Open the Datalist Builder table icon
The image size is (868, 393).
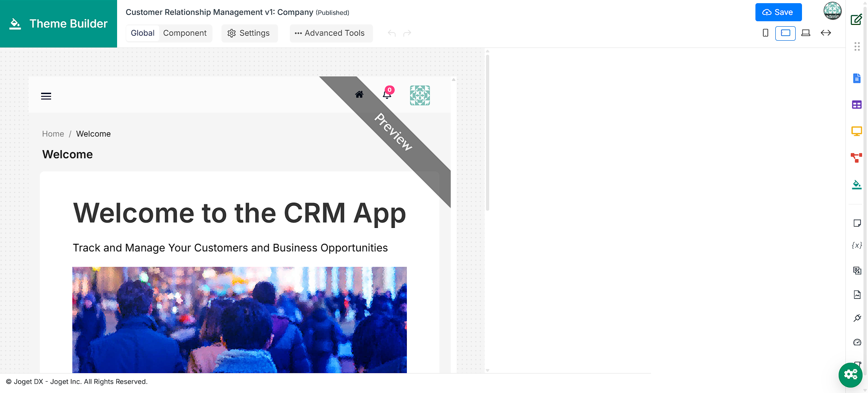click(x=857, y=105)
